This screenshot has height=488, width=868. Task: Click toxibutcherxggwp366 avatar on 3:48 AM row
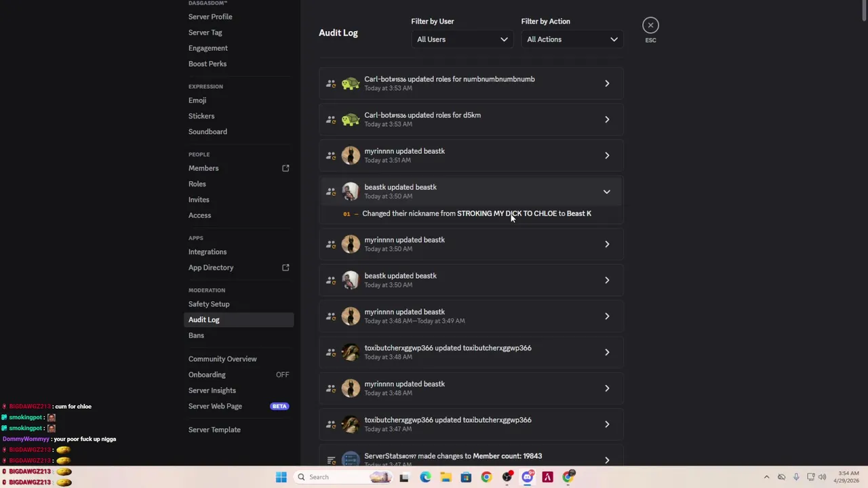351,352
